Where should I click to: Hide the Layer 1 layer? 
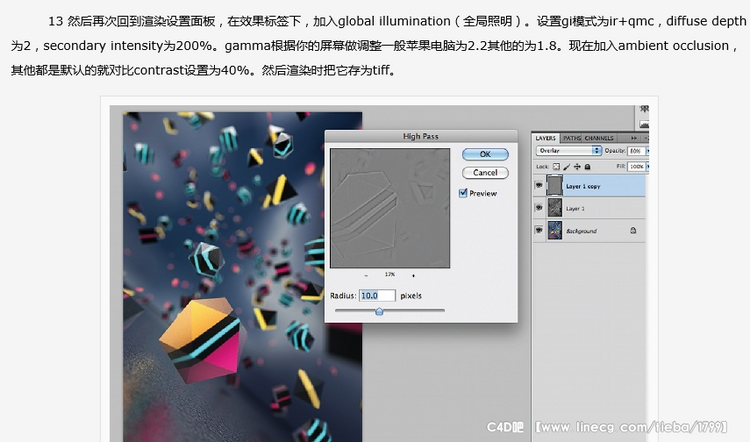pos(539,208)
